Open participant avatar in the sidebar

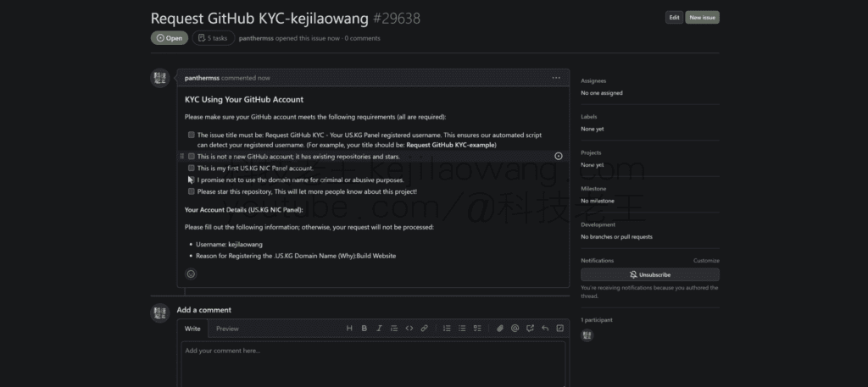coord(587,335)
